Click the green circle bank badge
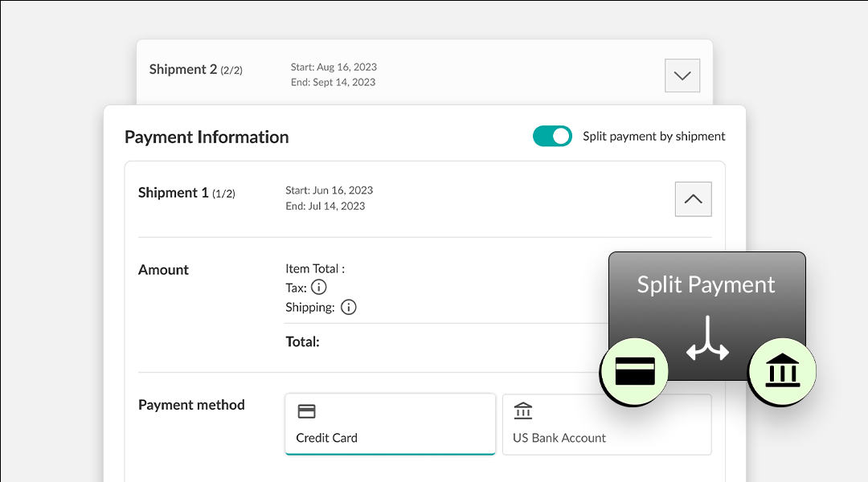The width and height of the screenshot is (868, 482). [782, 371]
